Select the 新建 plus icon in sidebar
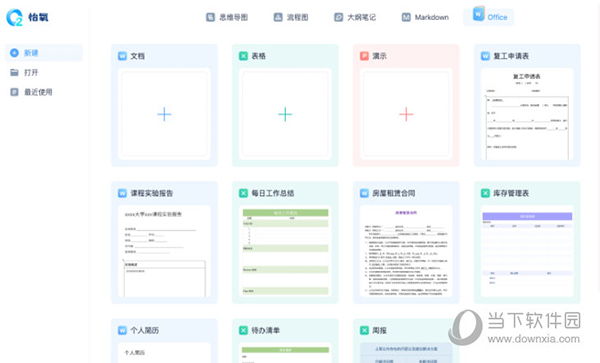The image size is (600, 363). coord(14,53)
